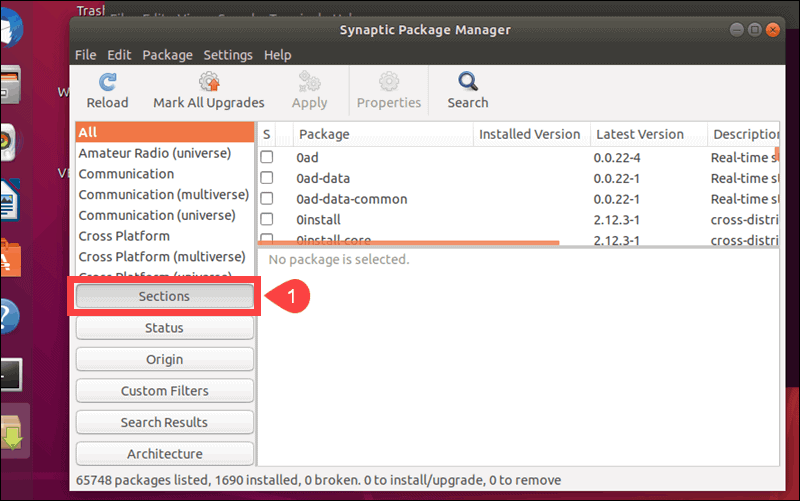Open the Custom Filters button

164,391
